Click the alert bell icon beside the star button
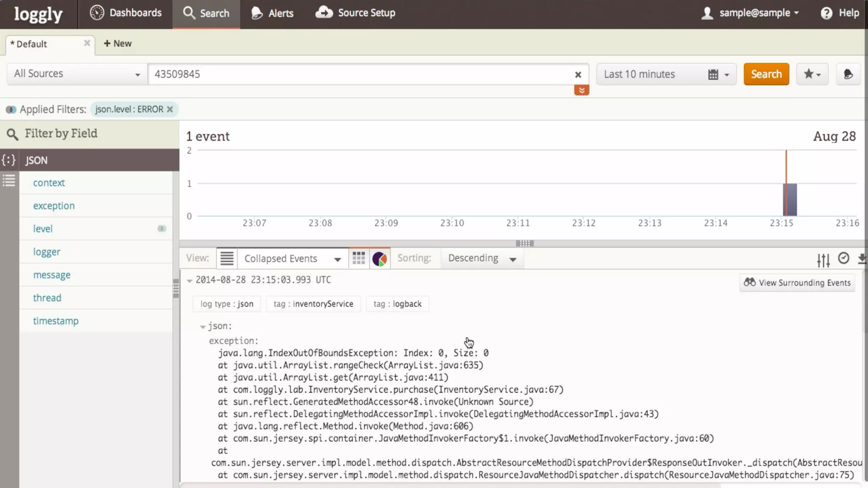868x488 pixels. [x=848, y=74]
